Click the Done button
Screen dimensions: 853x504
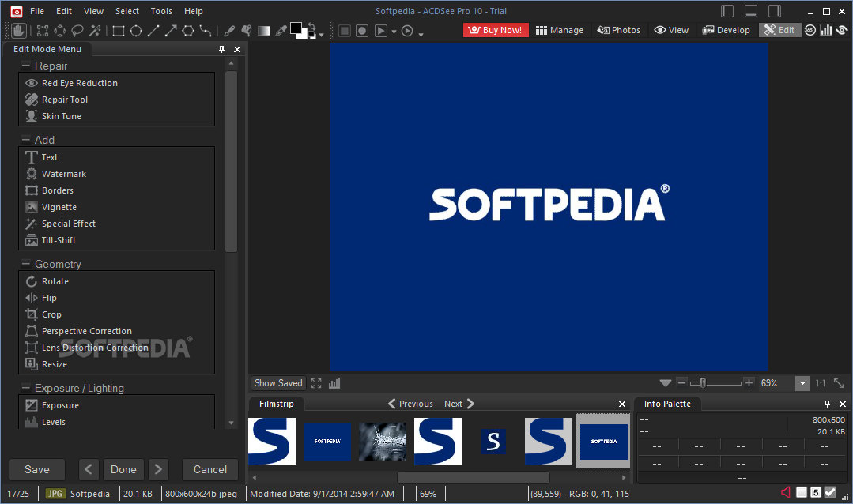[123, 469]
